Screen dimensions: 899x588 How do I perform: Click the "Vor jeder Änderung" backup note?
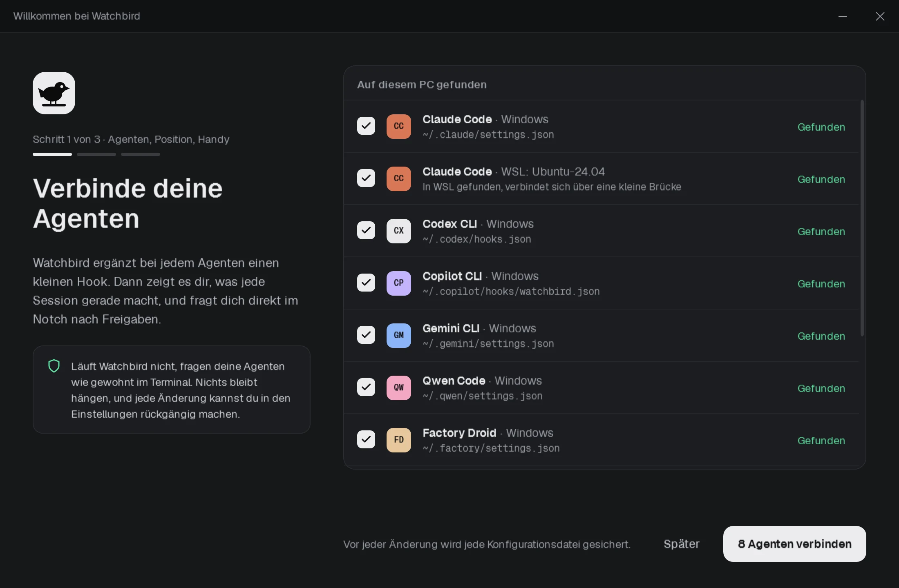coord(487,544)
